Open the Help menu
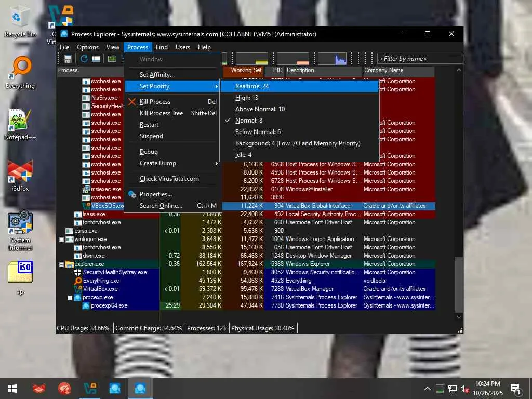 pos(204,47)
